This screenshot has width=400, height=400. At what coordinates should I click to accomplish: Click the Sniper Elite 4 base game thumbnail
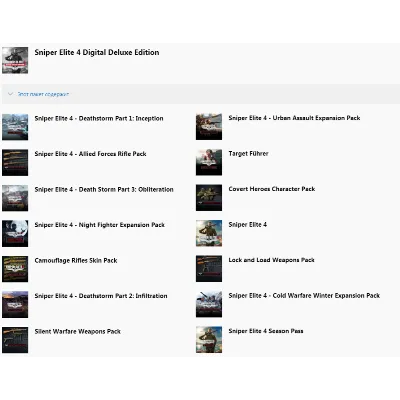[209, 233]
